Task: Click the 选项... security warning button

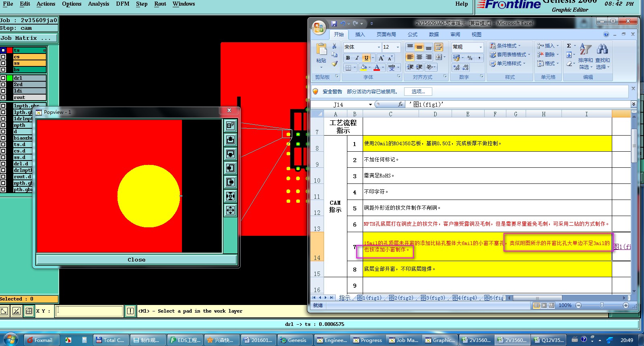Action: [418, 92]
